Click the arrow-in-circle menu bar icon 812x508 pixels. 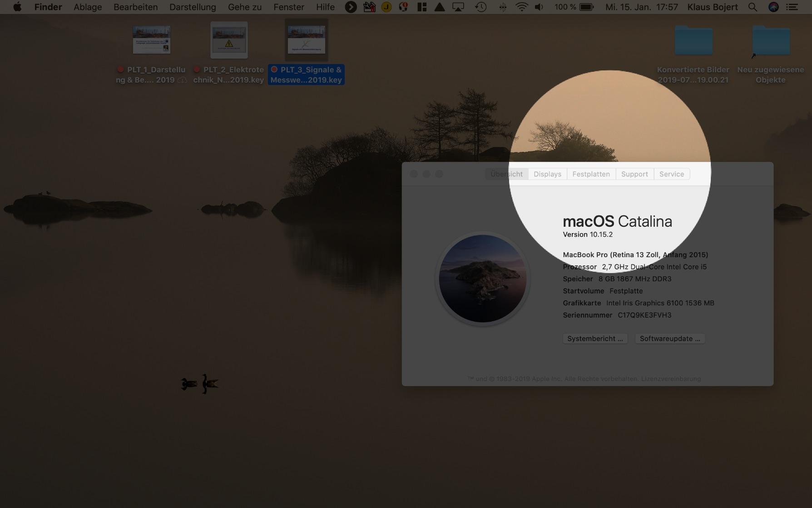coord(351,7)
